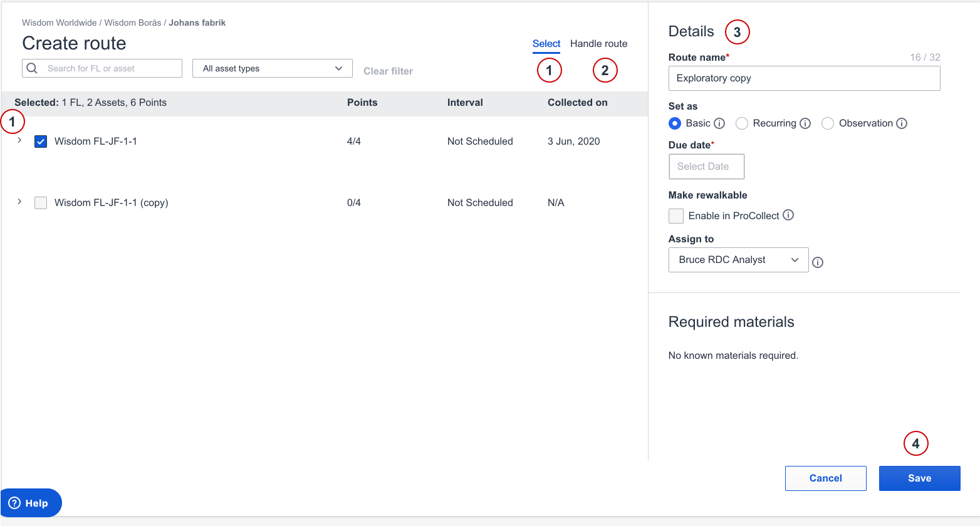Click the Cancel button
980x526 pixels.
coord(826,478)
